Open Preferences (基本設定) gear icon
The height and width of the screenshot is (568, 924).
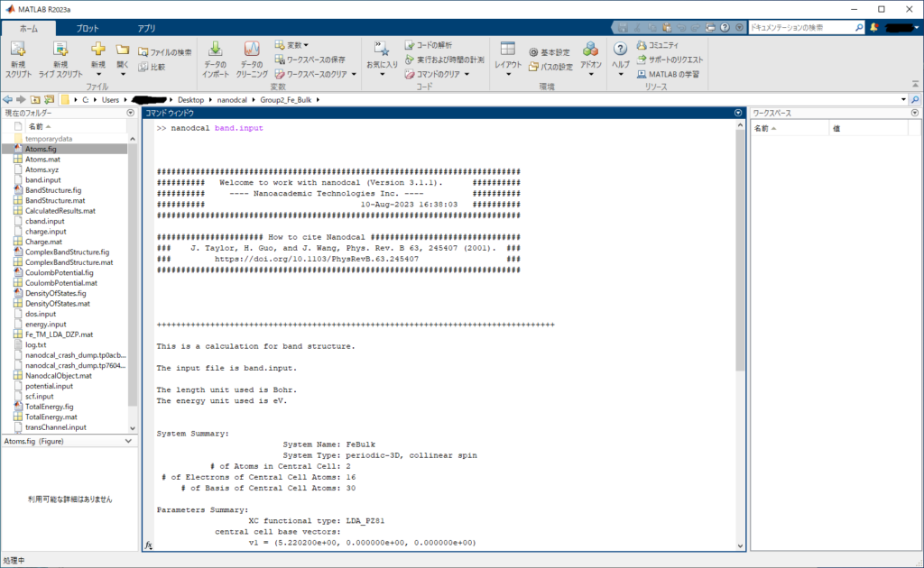coord(533,52)
